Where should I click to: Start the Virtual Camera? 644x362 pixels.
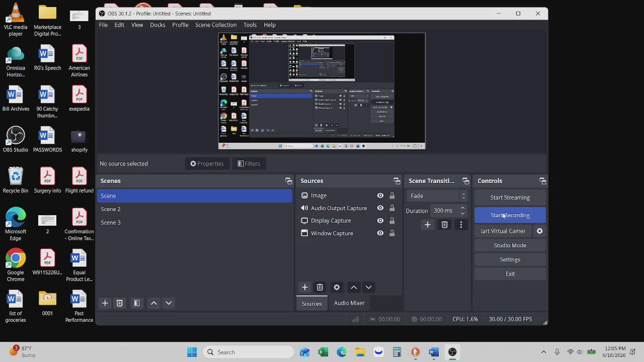click(x=503, y=231)
